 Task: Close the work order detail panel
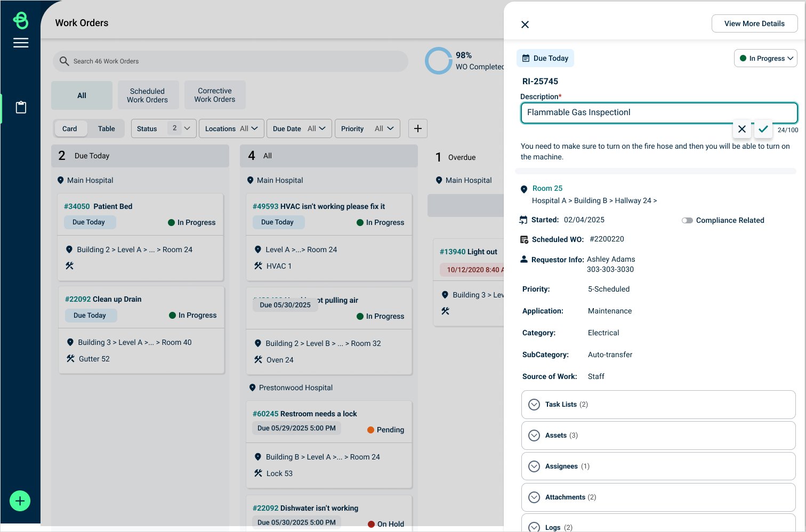525,25
